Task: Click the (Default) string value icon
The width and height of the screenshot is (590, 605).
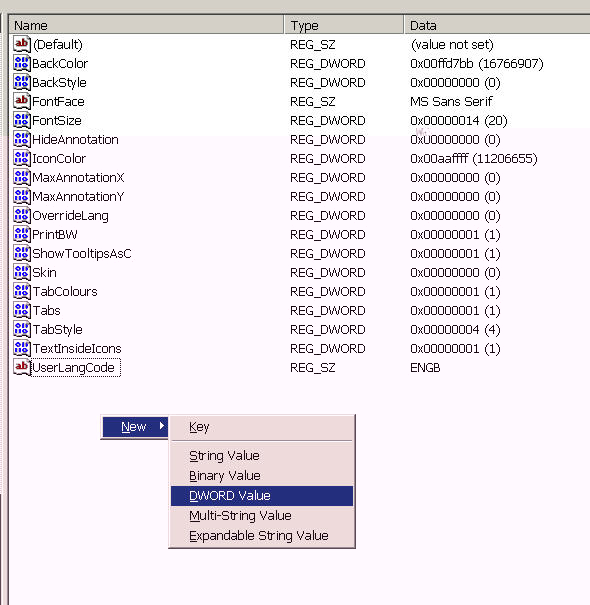Action: (x=22, y=44)
